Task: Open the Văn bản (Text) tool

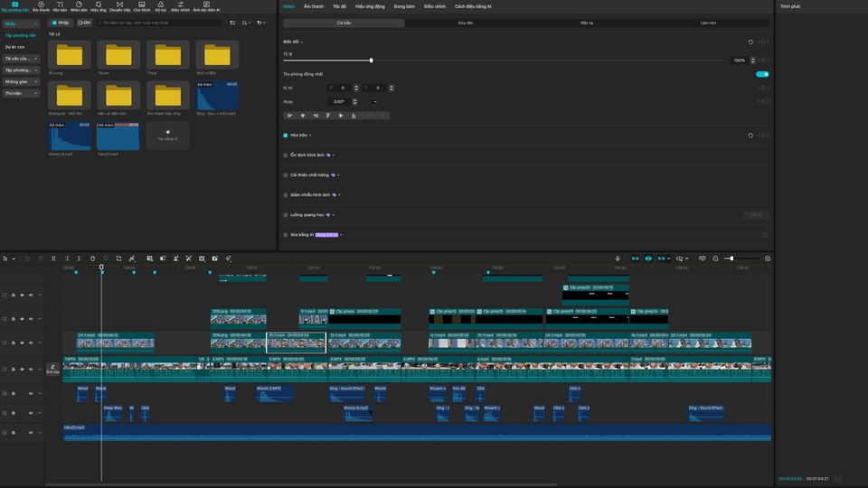Action: pos(60,6)
